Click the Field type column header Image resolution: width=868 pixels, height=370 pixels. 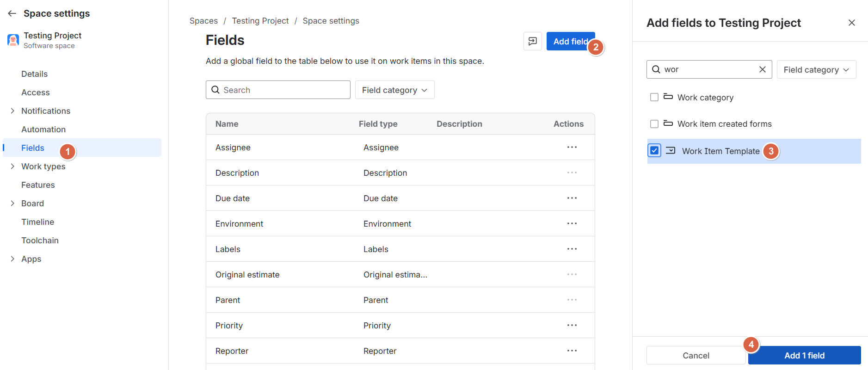[378, 124]
